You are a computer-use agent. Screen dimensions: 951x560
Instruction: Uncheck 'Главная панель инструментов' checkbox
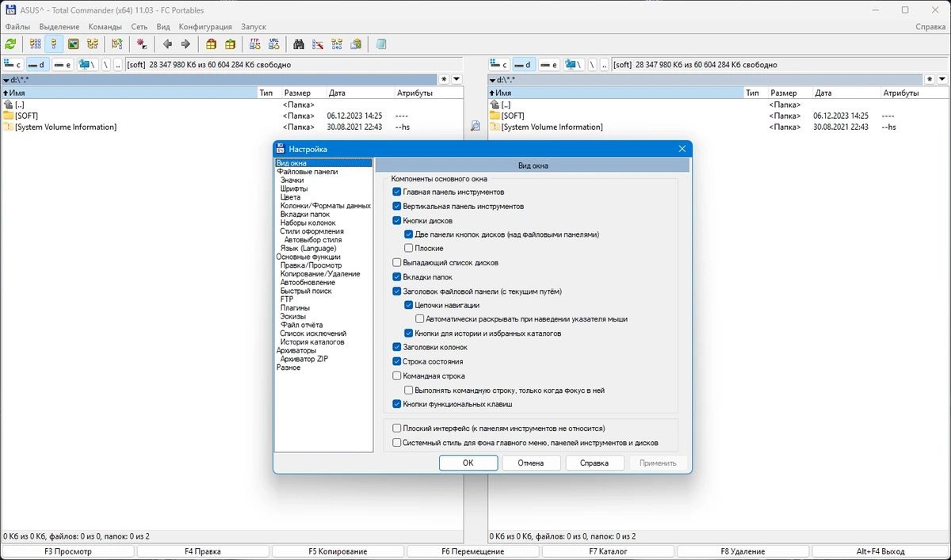pos(397,192)
